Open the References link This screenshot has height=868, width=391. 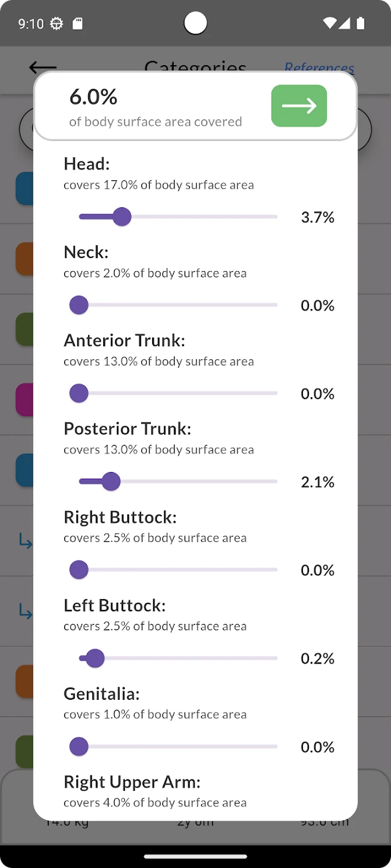point(319,68)
